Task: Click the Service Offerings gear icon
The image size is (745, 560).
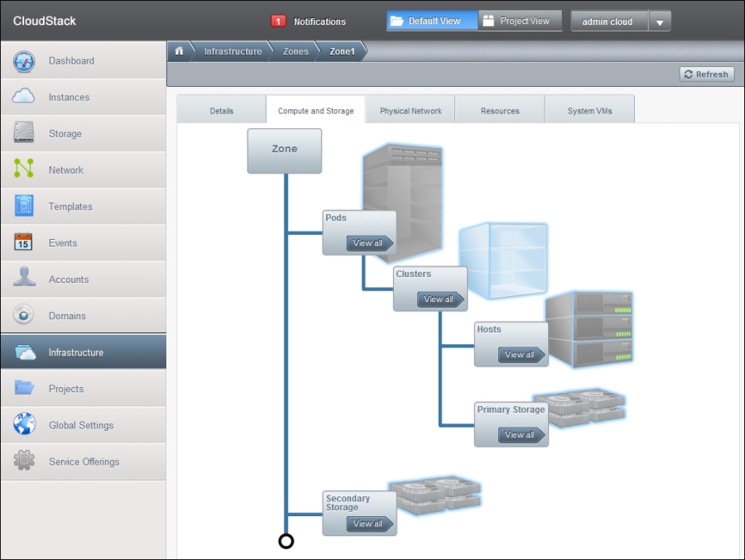Action: pyautogui.click(x=24, y=461)
